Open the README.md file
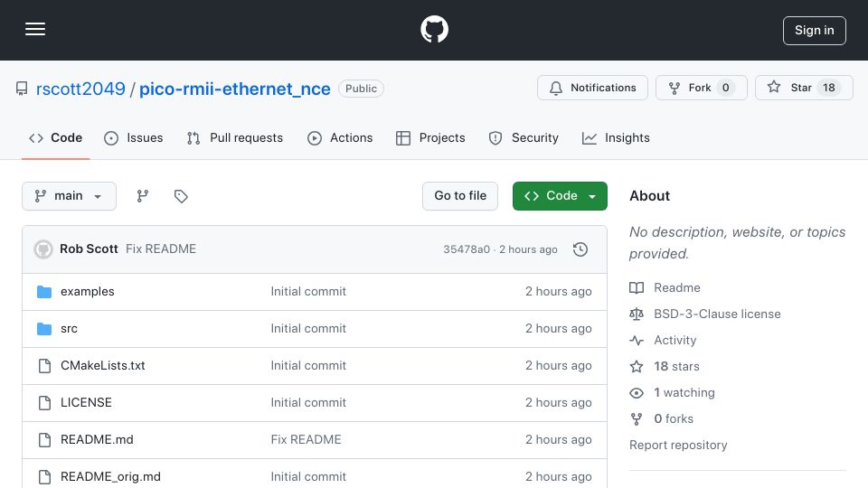 pyautogui.click(x=97, y=440)
